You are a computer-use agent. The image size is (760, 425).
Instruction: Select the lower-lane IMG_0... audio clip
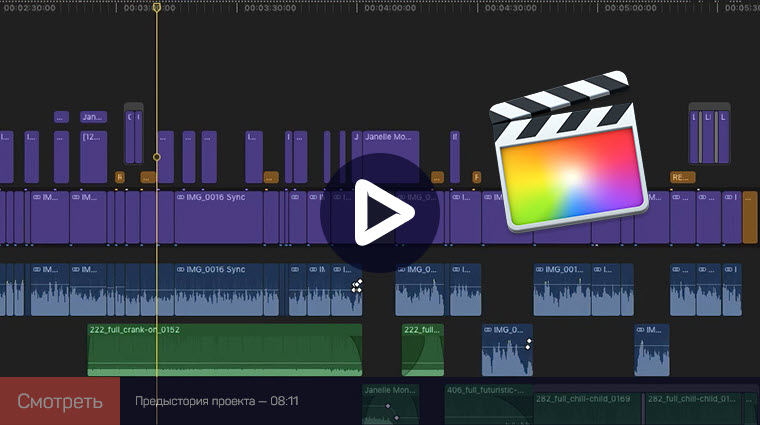[x=507, y=350]
